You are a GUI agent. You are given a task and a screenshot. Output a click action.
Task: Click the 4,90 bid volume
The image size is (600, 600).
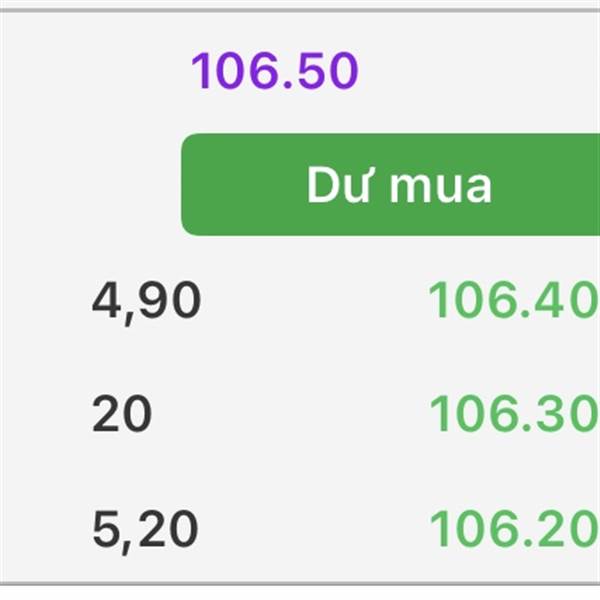(147, 301)
